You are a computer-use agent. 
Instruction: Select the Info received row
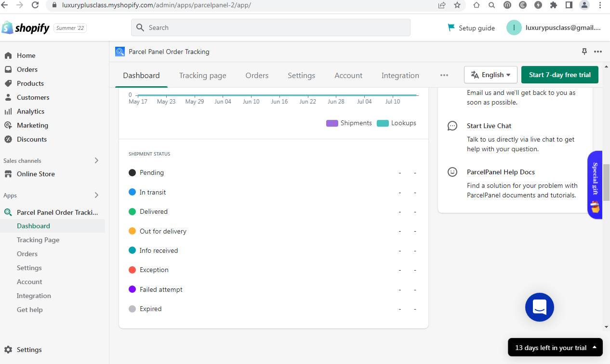pos(273,250)
